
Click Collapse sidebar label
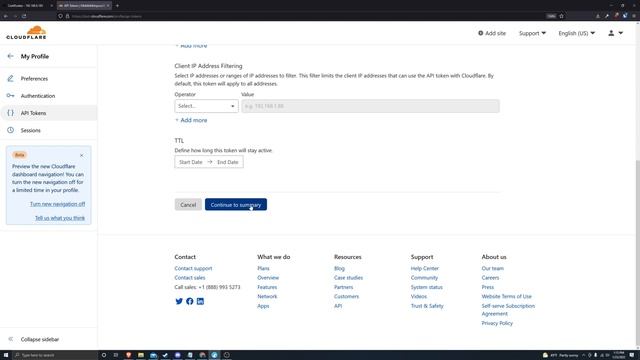(40, 339)
